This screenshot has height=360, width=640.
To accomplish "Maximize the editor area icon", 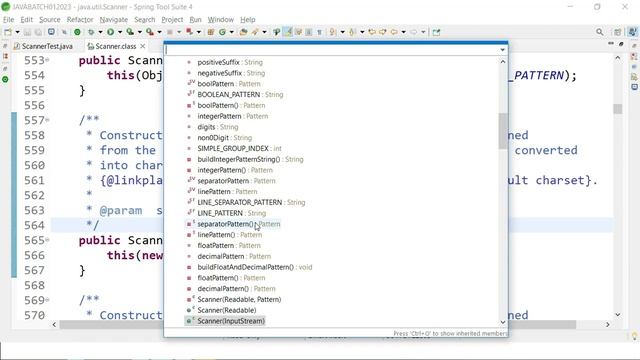I will point(621,43).
